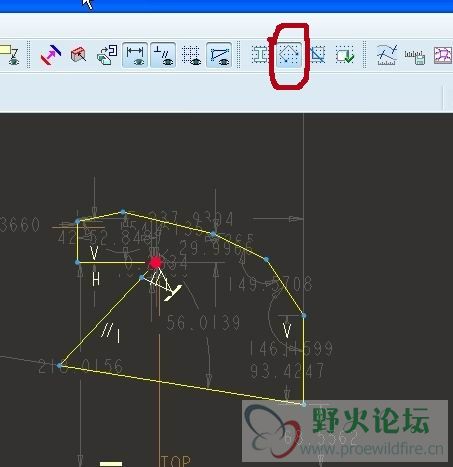Select the H horizontal constraint symbol

point(96,279)
